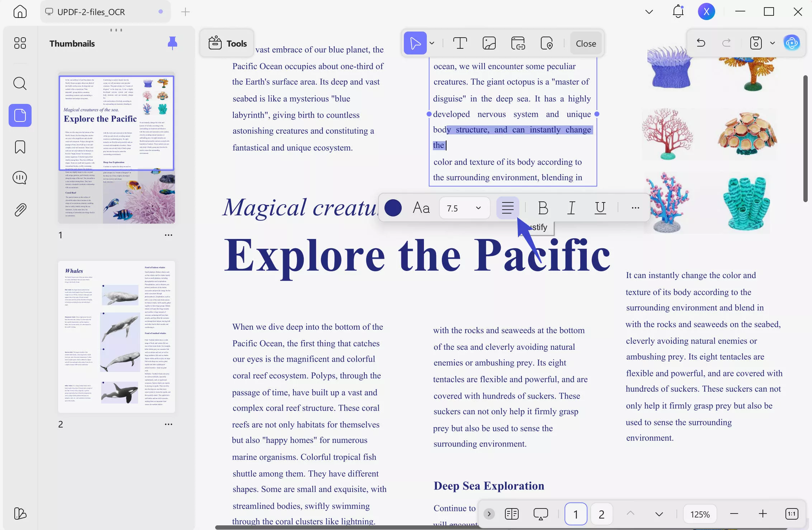Select the Image insertion tool
Image resolution: width=812 pixels, height=530 pixels.
(x=489, y=43)
